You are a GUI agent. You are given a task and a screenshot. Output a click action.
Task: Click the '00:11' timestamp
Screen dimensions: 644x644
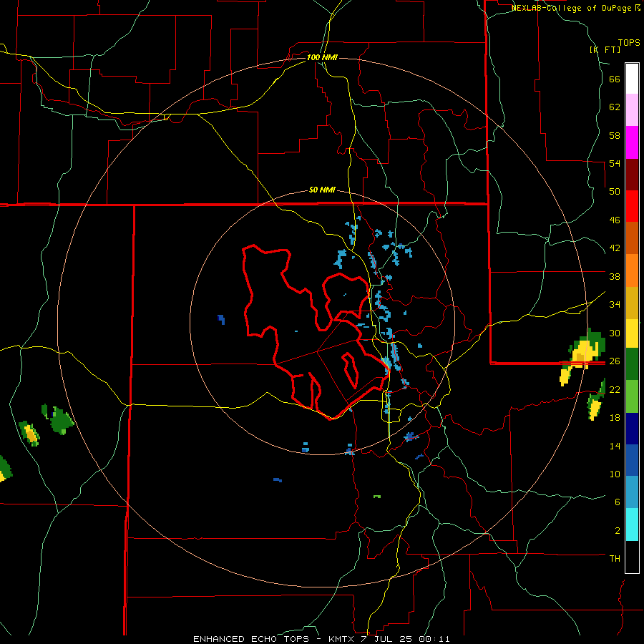point(434,639)
